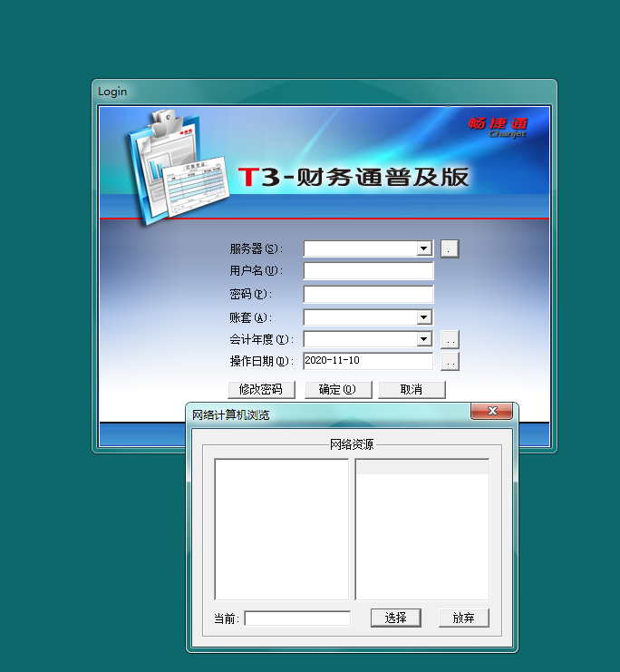This screenshot has width=620, height=672.
Task: Focus the 当前 current computer input field
Action: (297, 618)
